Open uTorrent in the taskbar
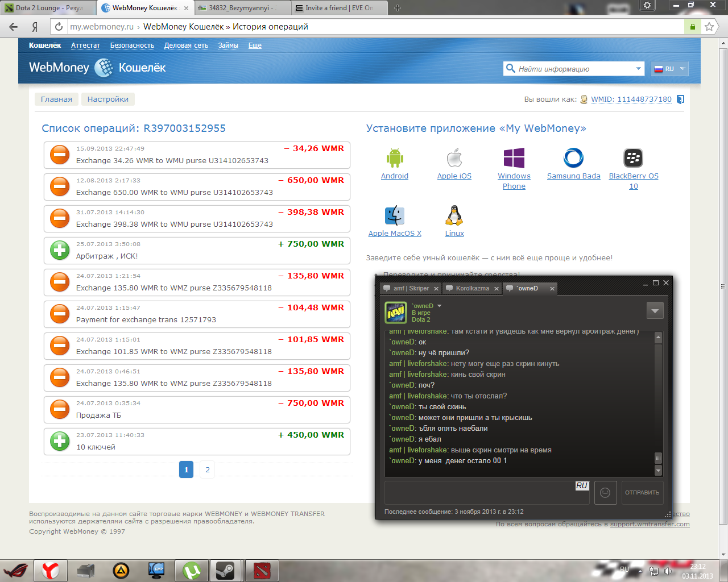The height and width of the screenshot is (582, 728). coord(192,571)
